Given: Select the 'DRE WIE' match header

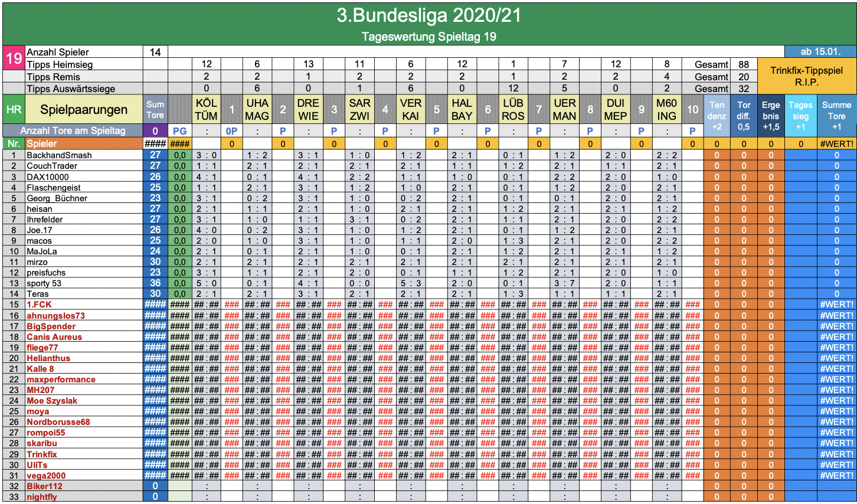Looking at the screenshot, I should (x=308, y=109).
